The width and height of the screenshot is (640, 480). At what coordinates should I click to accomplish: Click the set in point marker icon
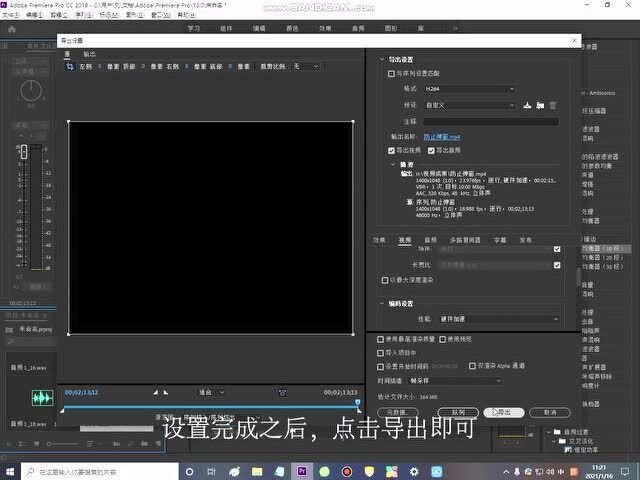click(x=156, y=392)
